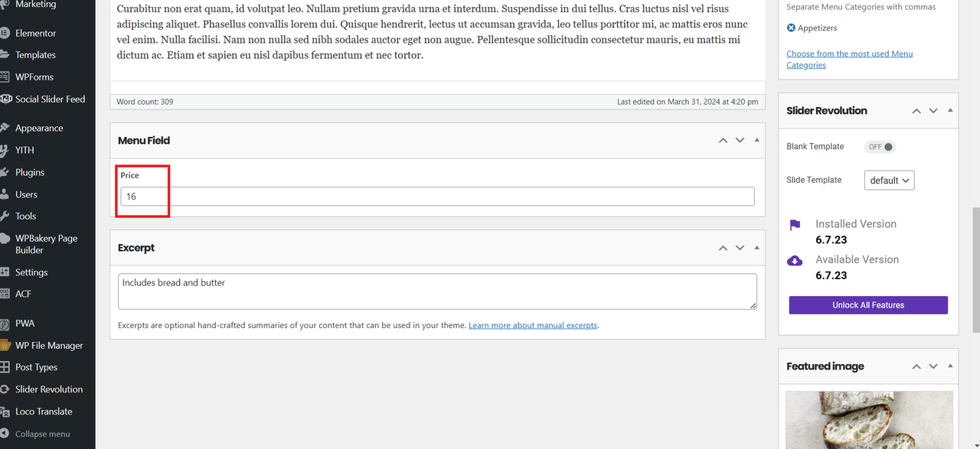Click the Slider Revolution refresh icon
The height and width of the screenshot is (449, 980).
point(4,389)
